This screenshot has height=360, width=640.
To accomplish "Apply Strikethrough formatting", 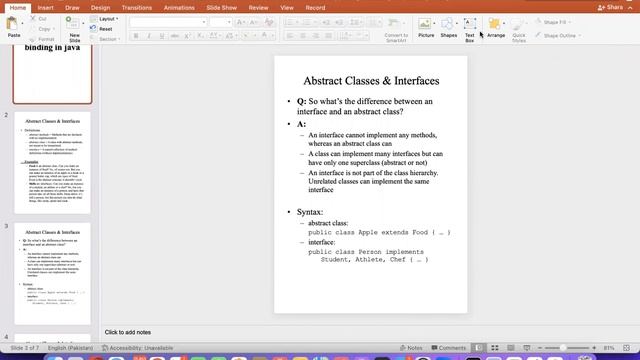I will click(175, 36).
